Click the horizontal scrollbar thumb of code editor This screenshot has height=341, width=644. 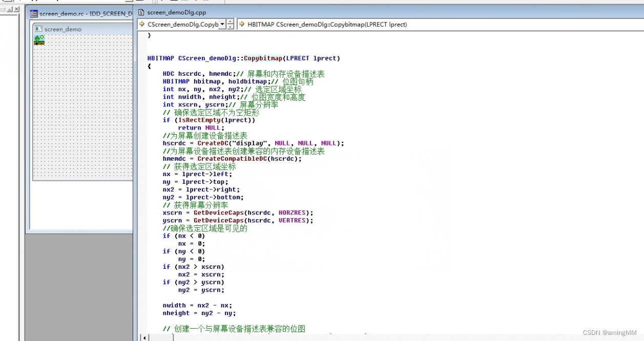[161, 337]
